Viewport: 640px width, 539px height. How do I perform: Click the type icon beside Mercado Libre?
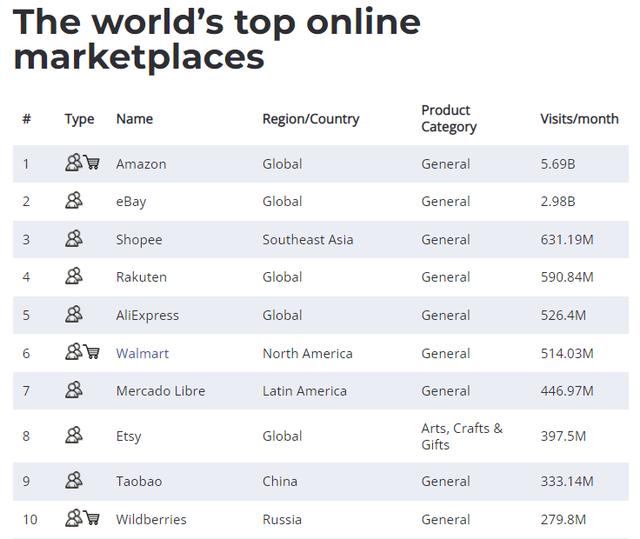click(x=73, y=391)
